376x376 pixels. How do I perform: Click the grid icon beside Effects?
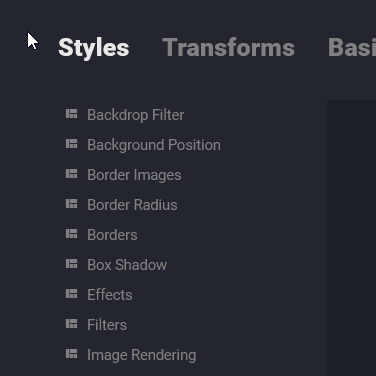[x=72, y=294]
